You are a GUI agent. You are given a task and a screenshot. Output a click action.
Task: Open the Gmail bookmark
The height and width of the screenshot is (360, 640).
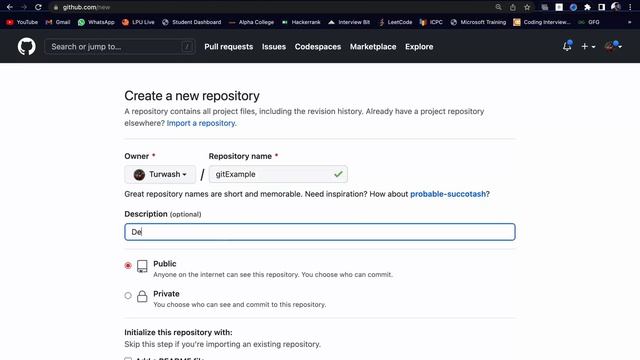58,22
